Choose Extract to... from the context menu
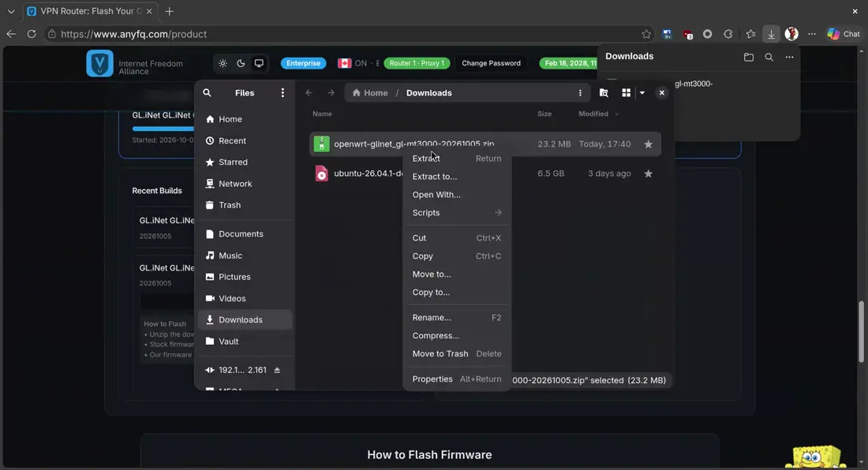 pos(457,177)
